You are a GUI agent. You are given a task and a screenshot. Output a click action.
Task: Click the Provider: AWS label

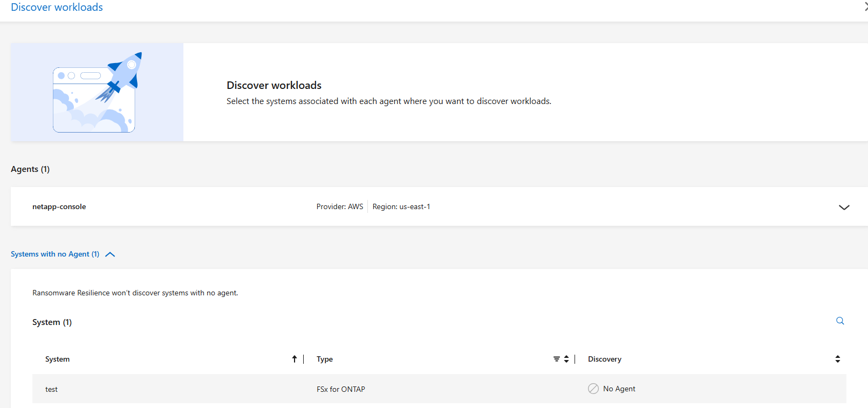340,206
